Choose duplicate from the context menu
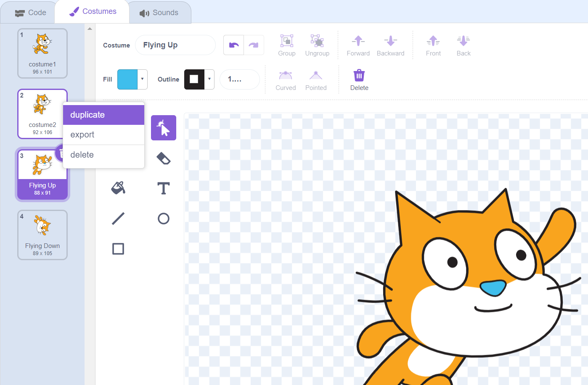This screenshot has width=588, height=385. click(104, 115)
